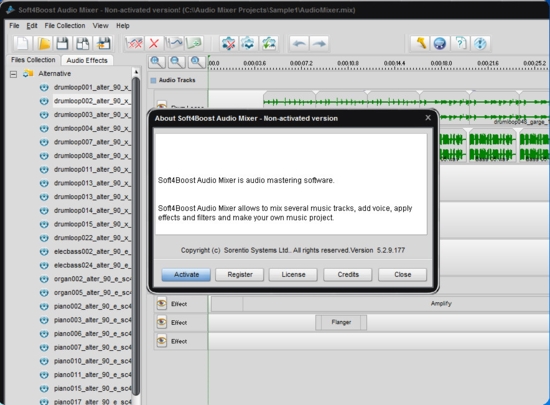Click the Register button
Image resolution: width=550 pixels, height=405 pixels.
[x=240, y=275]
